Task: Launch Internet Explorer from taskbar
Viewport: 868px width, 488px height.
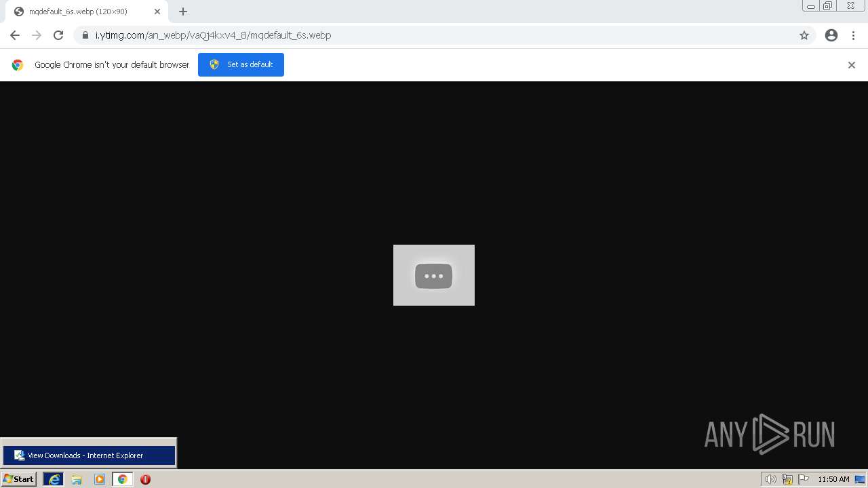Action: pos(54,479)
